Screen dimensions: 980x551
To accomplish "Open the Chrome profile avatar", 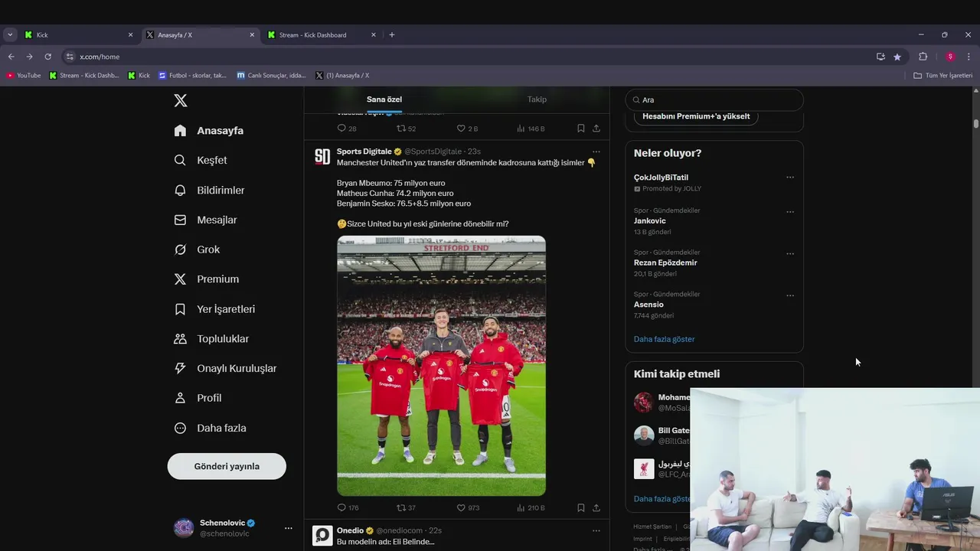I will tap(950, 57).
